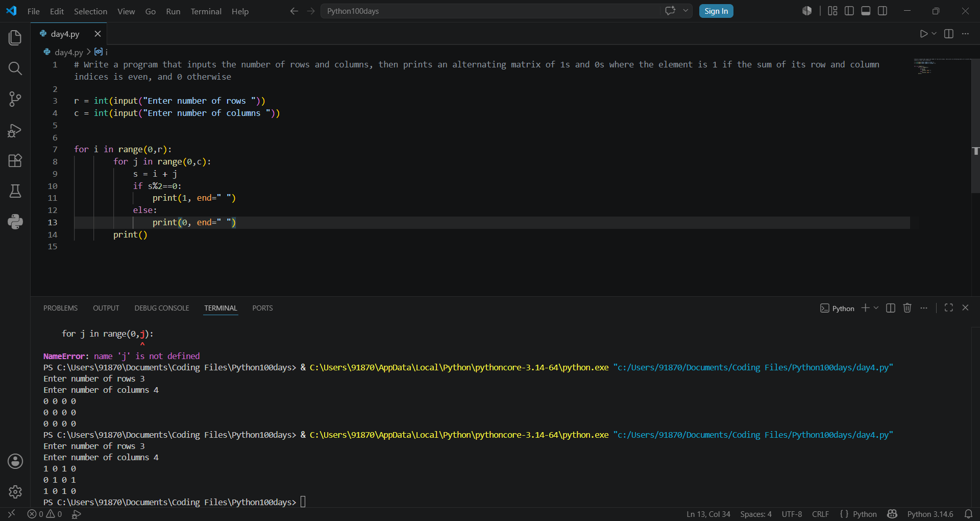980x521 pixels.
Task: Open the Python terminal shell selector
Action: pos(837,308)
